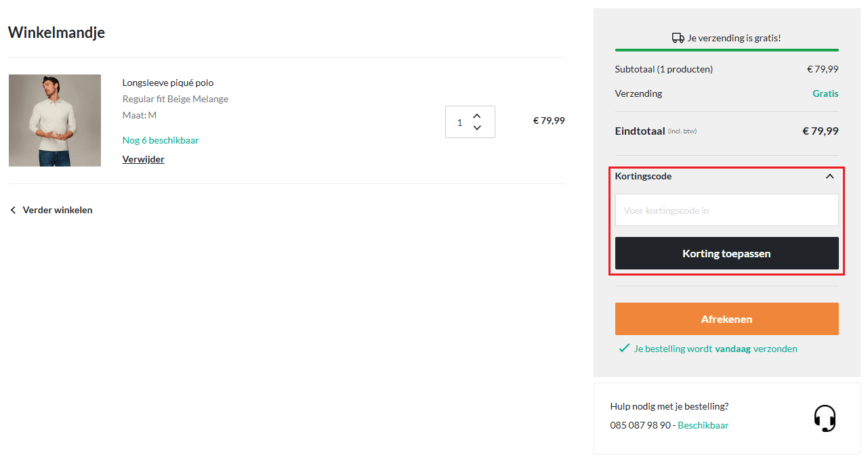Image resolution: width=868 pixels, height=459 pixels.
Task: Remove the item with Verwijder
Action: [143, 159]
